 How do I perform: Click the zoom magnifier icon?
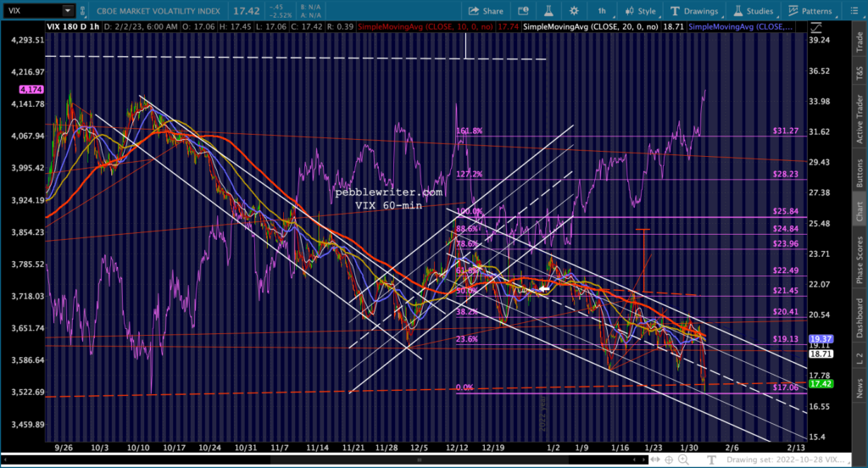pos(684,460)
